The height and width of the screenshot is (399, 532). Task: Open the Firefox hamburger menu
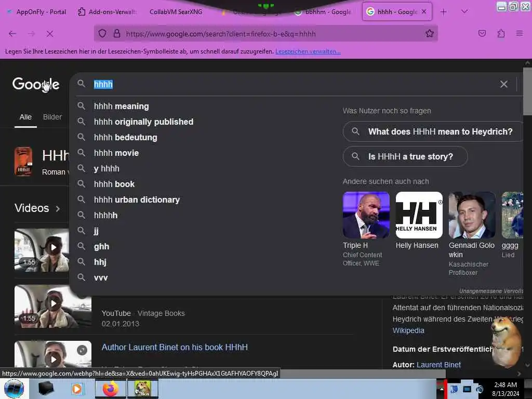(x=520, y=34)
